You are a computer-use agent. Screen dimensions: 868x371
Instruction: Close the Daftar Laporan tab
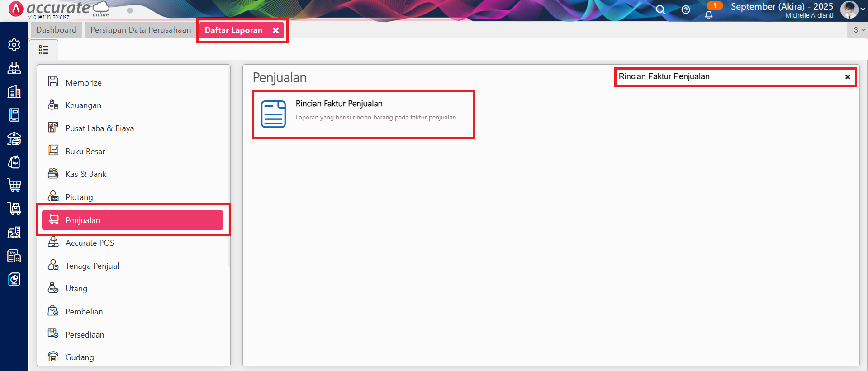275,30
